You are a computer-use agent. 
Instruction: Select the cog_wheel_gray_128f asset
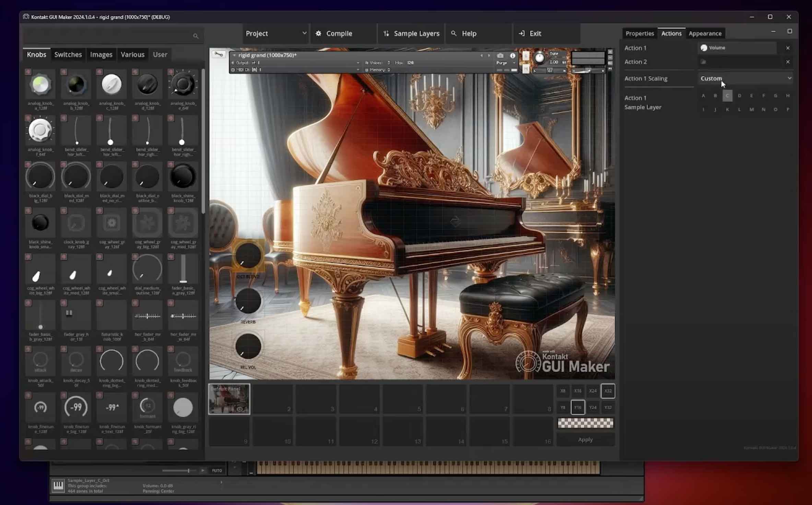[x=112, y=223]
